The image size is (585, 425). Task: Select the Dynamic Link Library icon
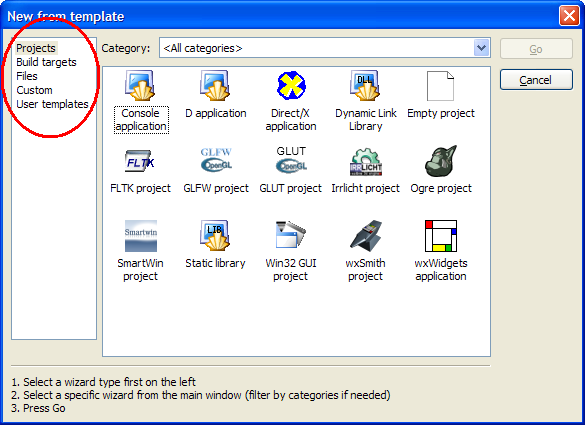coord(365,85)
